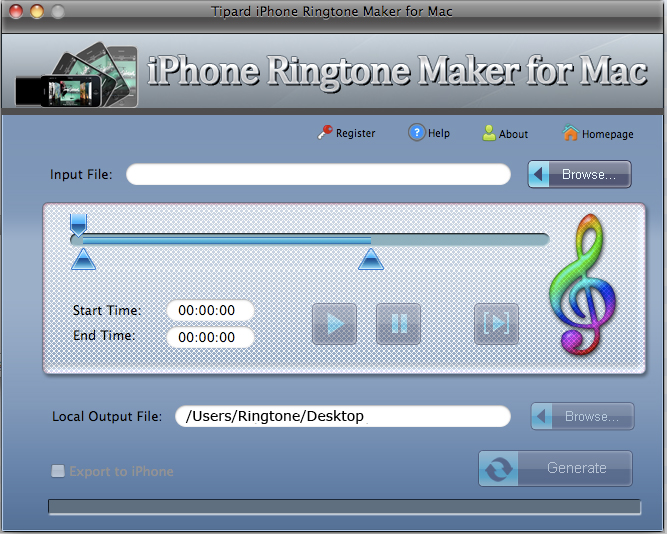Click the audio timeline track bar
This screenshot has width=667, height=534.
pos(310,240)
